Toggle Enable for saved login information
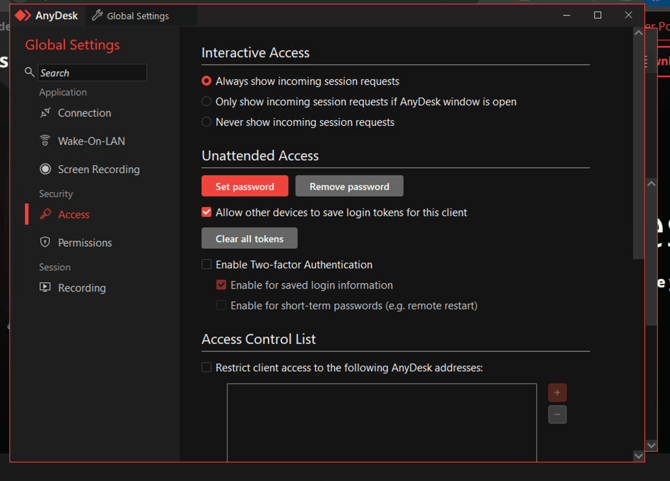This screenshot has height=481, width=670. click(221, 284)
